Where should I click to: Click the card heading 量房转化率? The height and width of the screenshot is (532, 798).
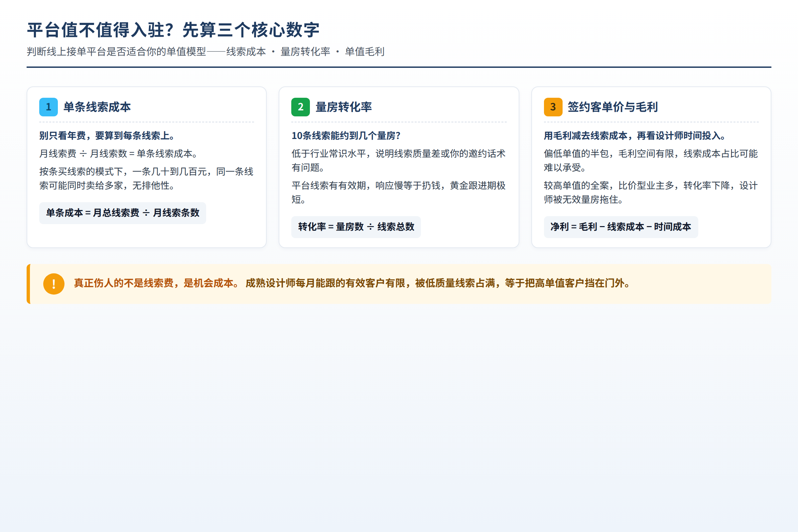point(344,107)
